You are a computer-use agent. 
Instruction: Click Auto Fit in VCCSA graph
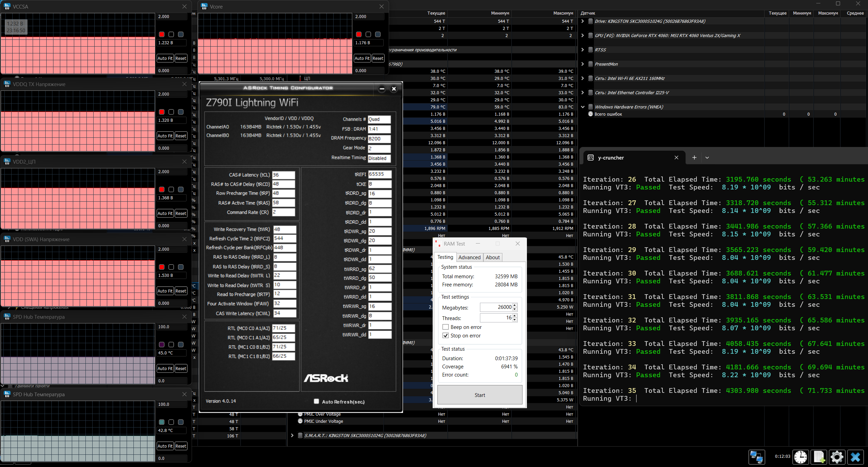point(165,58)
